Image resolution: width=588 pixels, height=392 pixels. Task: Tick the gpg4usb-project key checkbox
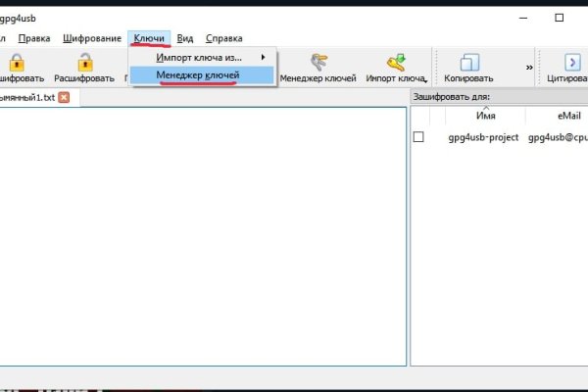coord(418,137)
